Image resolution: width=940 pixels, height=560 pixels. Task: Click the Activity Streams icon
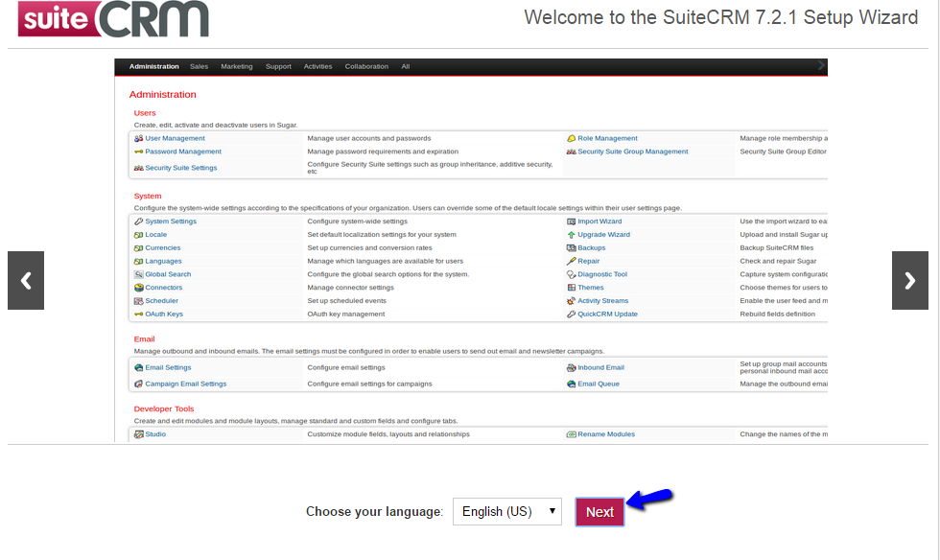click(x=572, y=300)
